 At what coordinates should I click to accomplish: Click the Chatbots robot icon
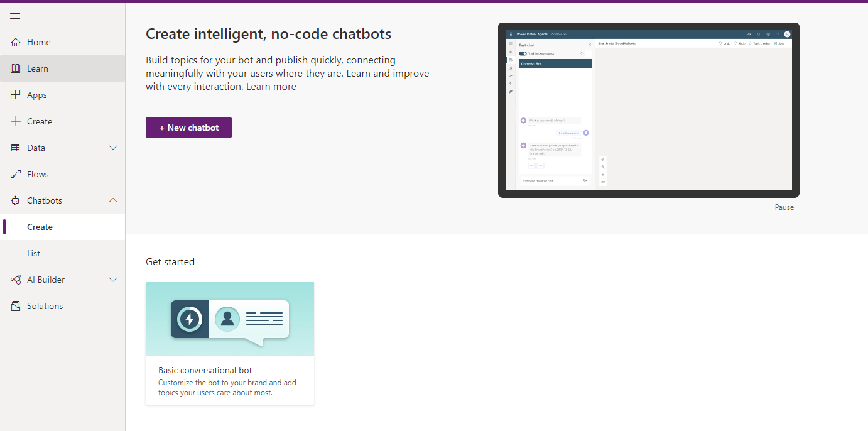click(x=16, y=200)
